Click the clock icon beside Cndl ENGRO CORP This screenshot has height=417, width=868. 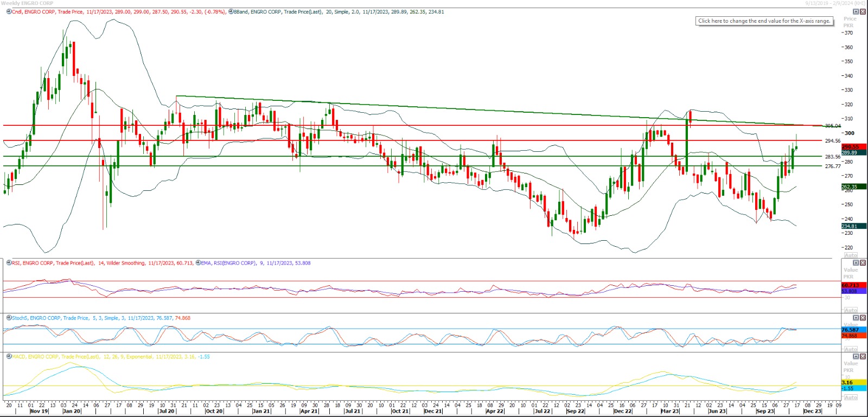[9, 12]
